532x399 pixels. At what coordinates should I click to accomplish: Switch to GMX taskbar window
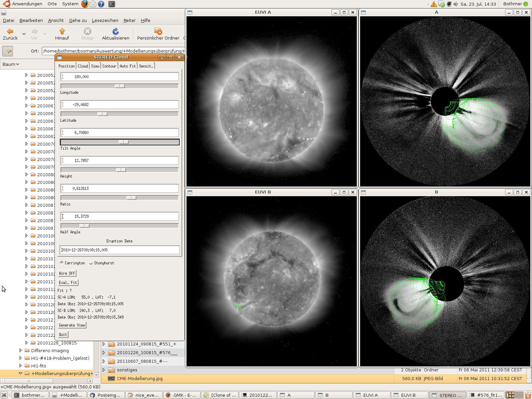click(182, 395)
